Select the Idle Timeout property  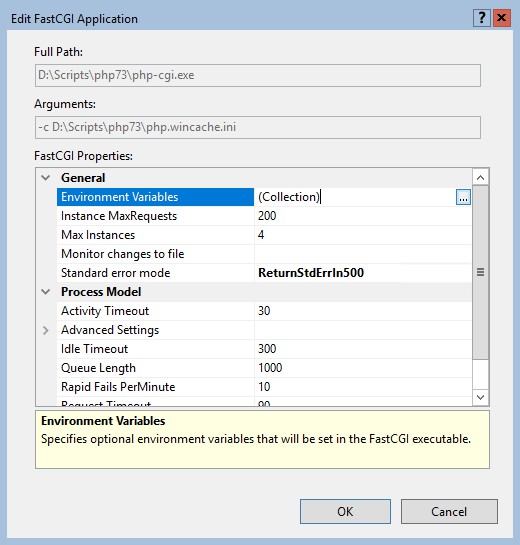(155, 349)
